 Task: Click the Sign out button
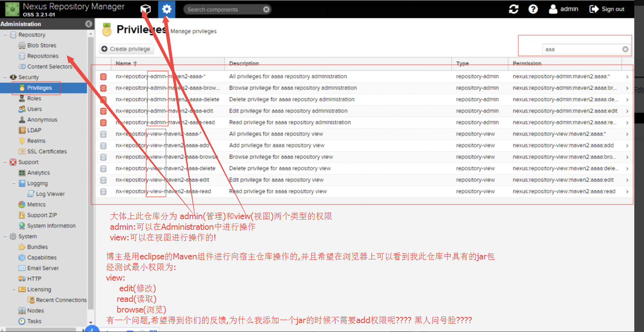607,9
